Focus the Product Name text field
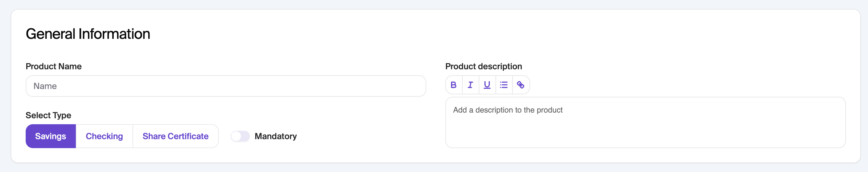The height and width of the screenshot is (172, 868). (226, 86)
